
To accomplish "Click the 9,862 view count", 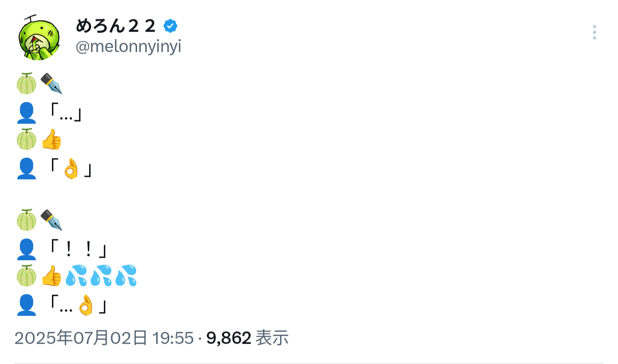I will point(229,338).
